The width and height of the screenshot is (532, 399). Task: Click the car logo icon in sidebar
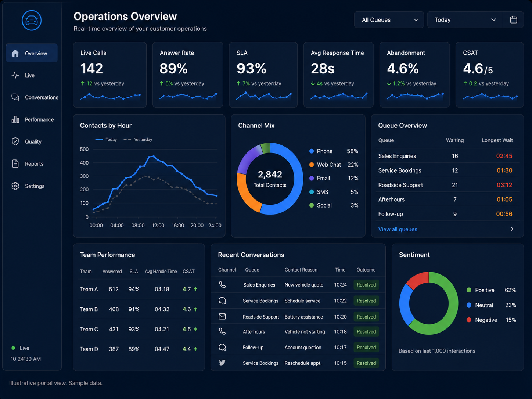(x=32, y=20)
